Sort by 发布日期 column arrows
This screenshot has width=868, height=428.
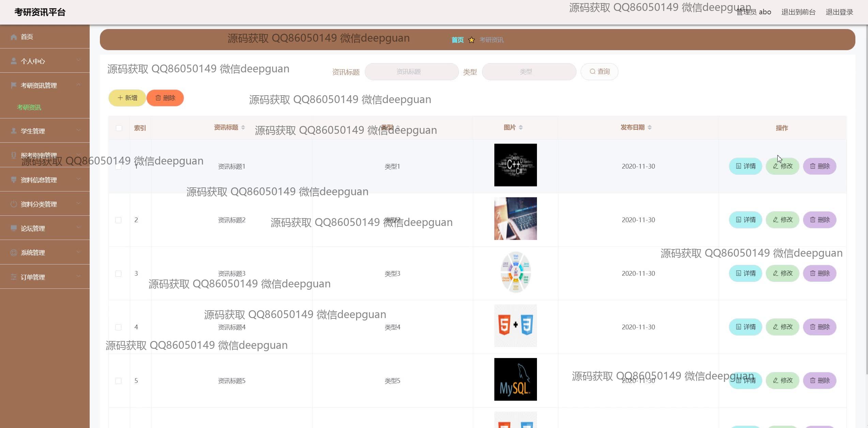pyautogui.click(x=649, y=127)
